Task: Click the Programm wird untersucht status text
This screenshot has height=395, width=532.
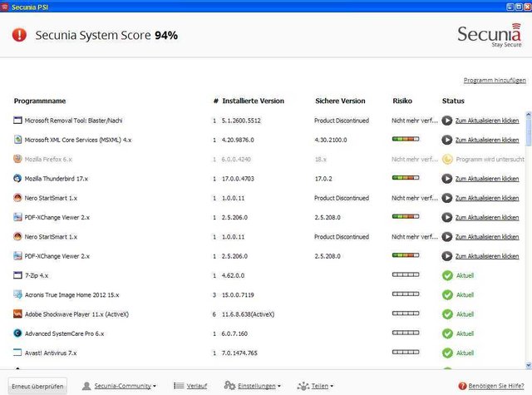Action: [490, 159]
